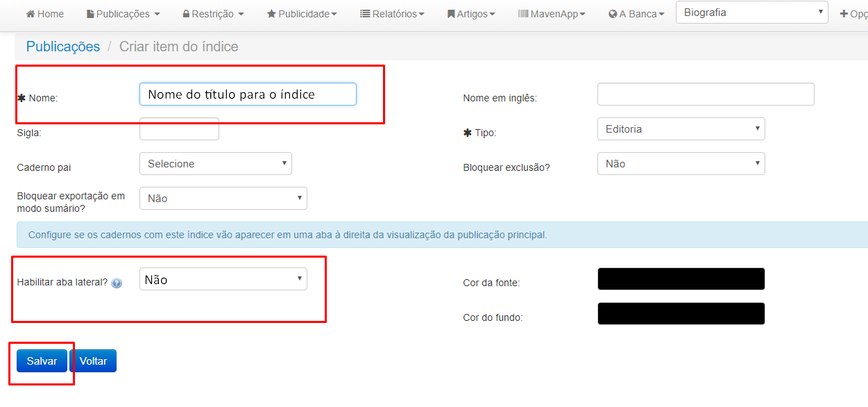Image resolution: width=868 pixels, height=407 pixels.
Task: Open the A Banca menu
Action: (x=636, y=14)
